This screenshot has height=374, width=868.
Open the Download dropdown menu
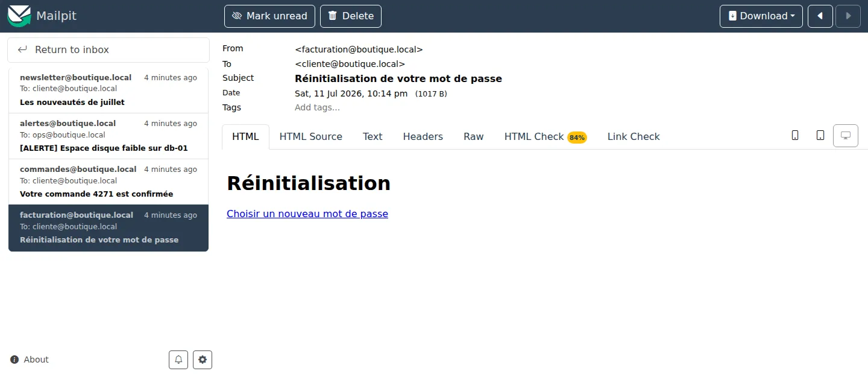click(x=761, y=16)
